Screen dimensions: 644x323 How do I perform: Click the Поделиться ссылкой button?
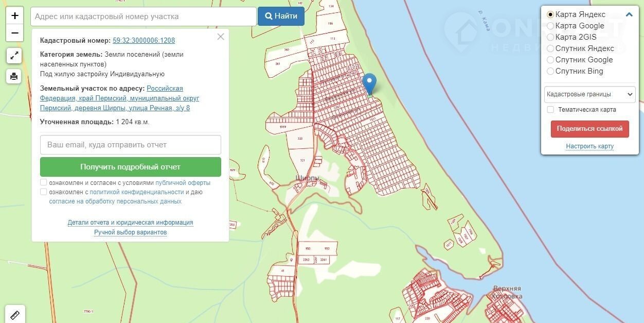pos(589,129)
